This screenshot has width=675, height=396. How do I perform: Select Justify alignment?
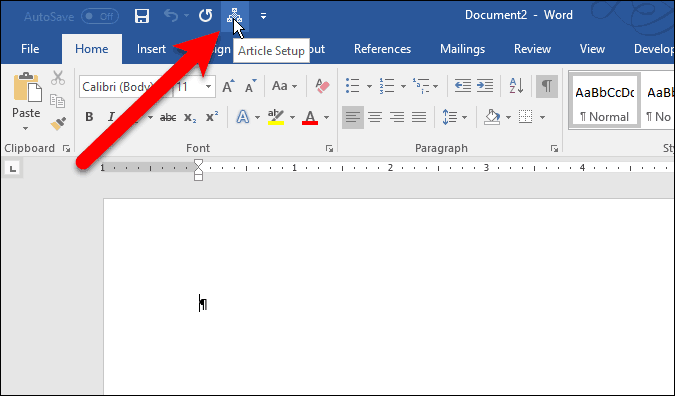tap(419, 117)
